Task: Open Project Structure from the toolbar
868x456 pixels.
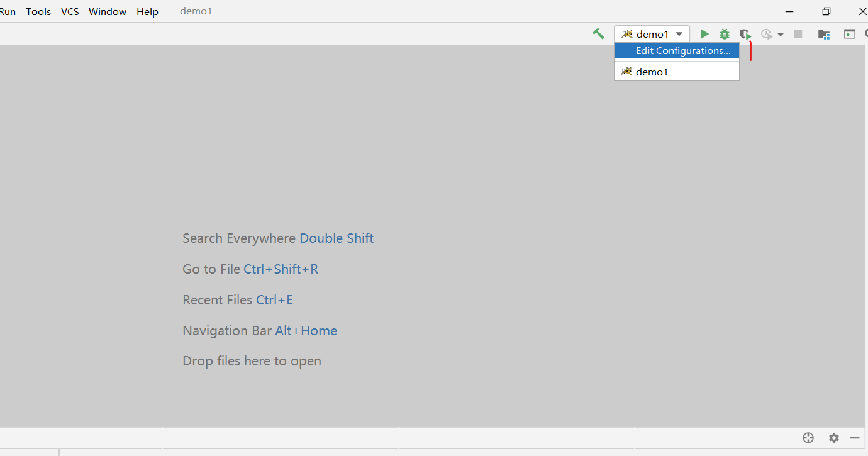Action: click(824, 34)
